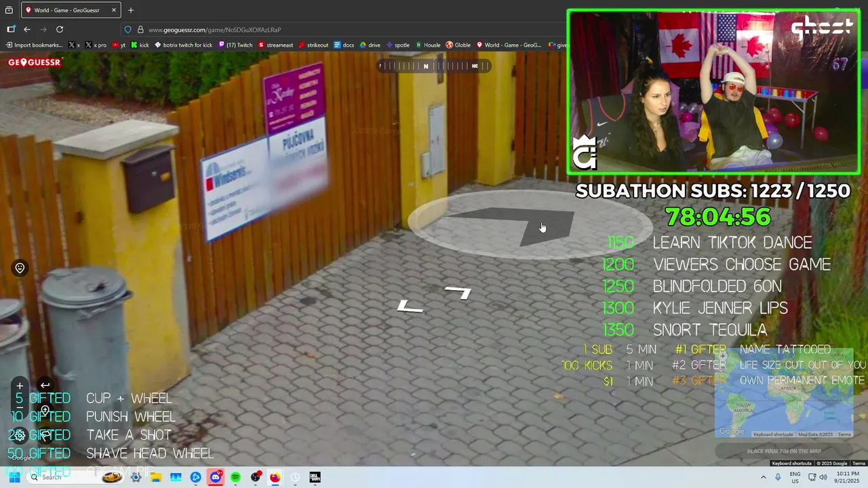Viewport: 868px width, 488px height.
Task: Open the Housle bookmark
Action: click(x=428, y=45)
